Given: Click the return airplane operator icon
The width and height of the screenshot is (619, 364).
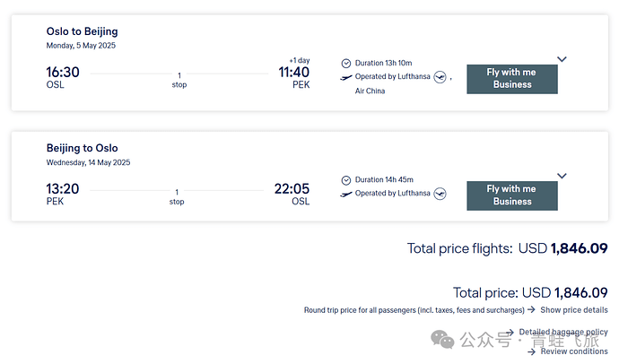Looking at the screenshot, I should tap(345, 194).
